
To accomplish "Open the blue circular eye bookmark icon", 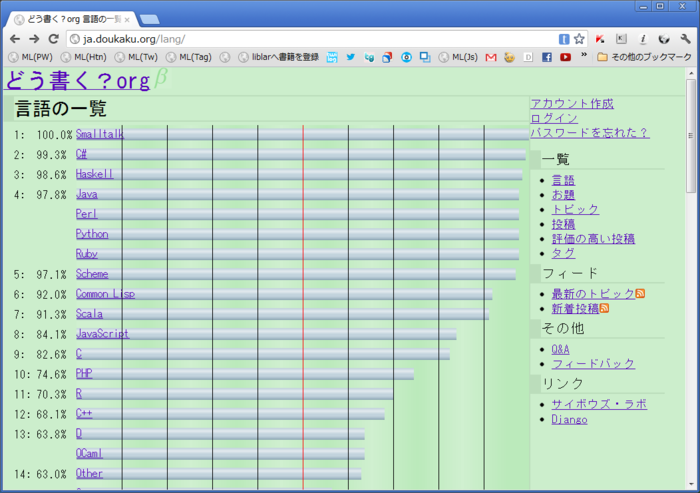I will coord(406,57).
